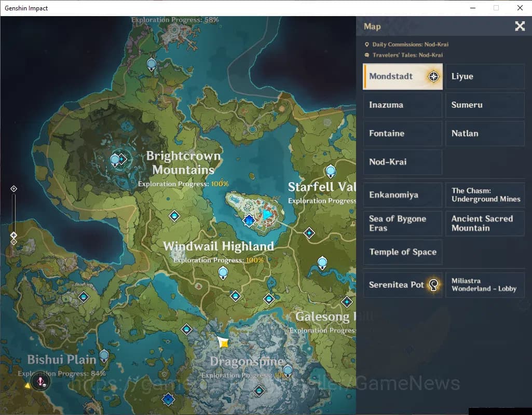
Task: Switch map to Sumeru region
Action: (x=485, y=105)
